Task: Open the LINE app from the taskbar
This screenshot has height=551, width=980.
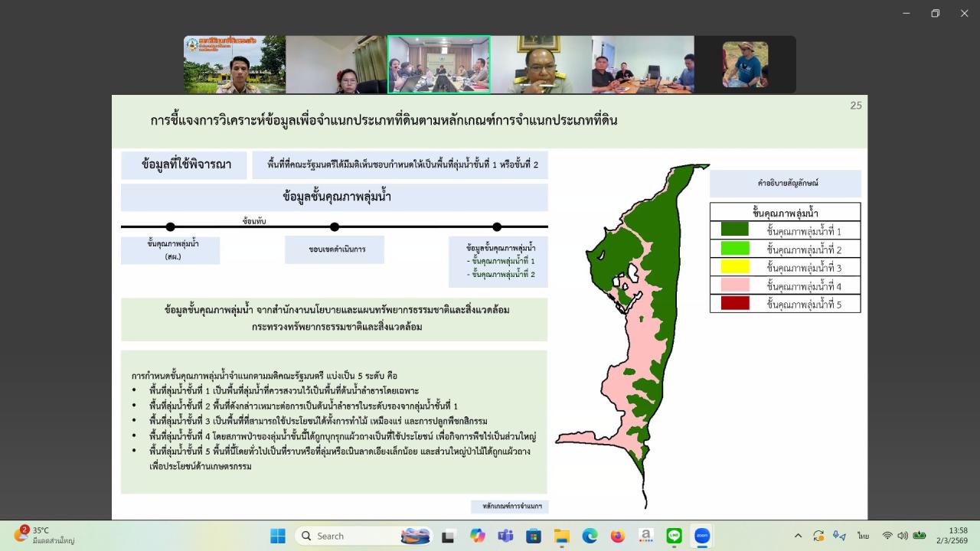Action: (675, 536)
